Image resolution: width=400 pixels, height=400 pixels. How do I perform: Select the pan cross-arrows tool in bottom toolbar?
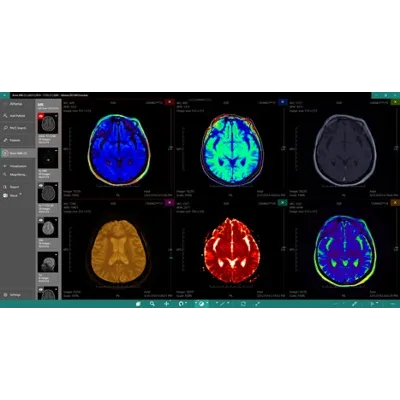[x=167, y=304]
